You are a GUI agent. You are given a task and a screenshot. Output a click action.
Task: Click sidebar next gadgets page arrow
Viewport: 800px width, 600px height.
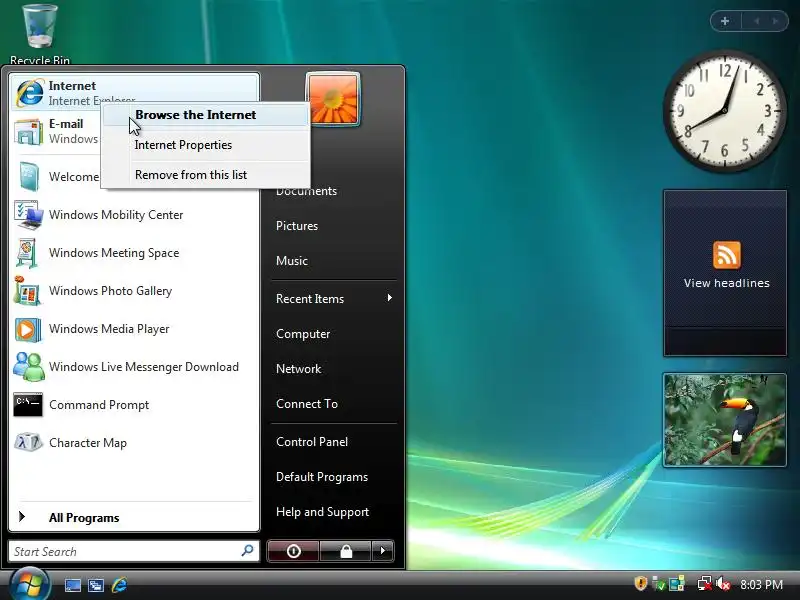776,21
